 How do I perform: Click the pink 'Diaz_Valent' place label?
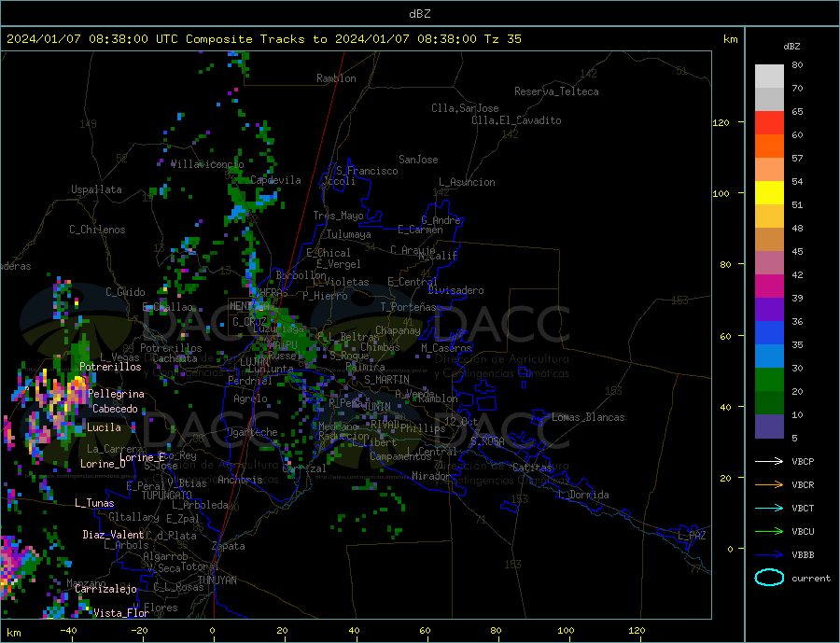[x=113, y=534]
